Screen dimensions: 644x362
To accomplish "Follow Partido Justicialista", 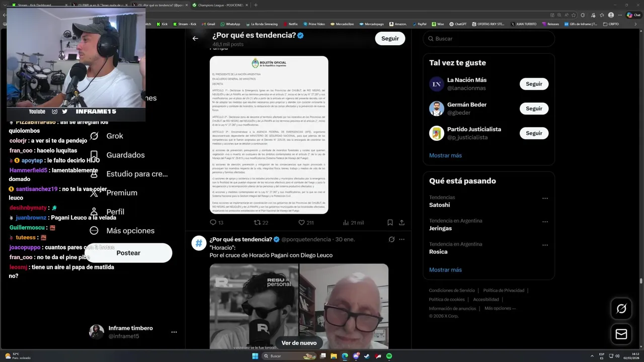I will (534, 133).
